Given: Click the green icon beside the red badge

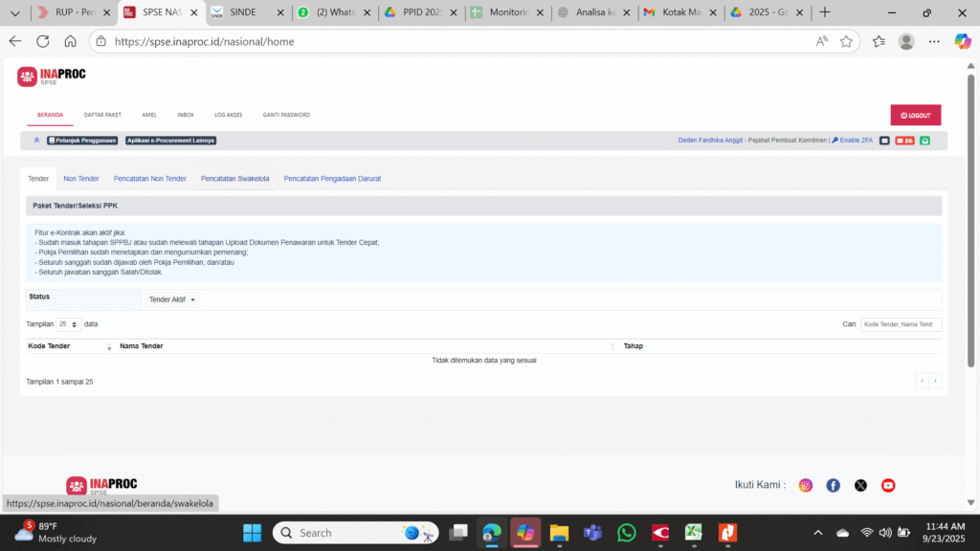Looking at the screenshot, I should (925, 141).
